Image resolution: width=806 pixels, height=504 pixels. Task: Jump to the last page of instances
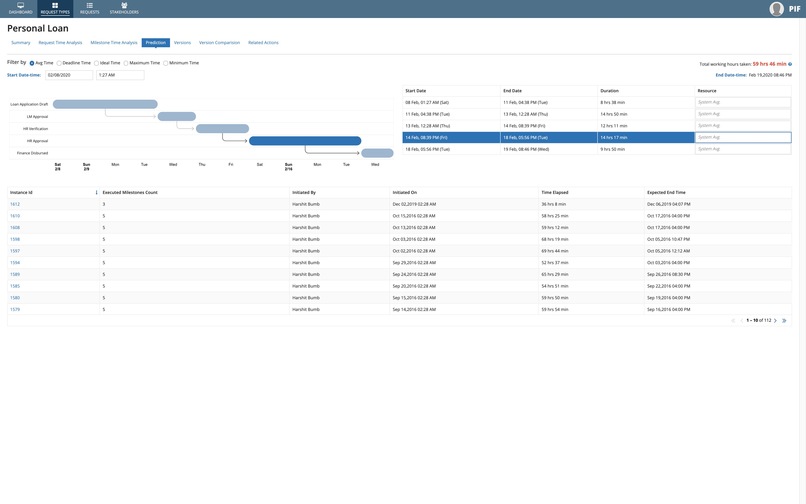click(784, 320)
